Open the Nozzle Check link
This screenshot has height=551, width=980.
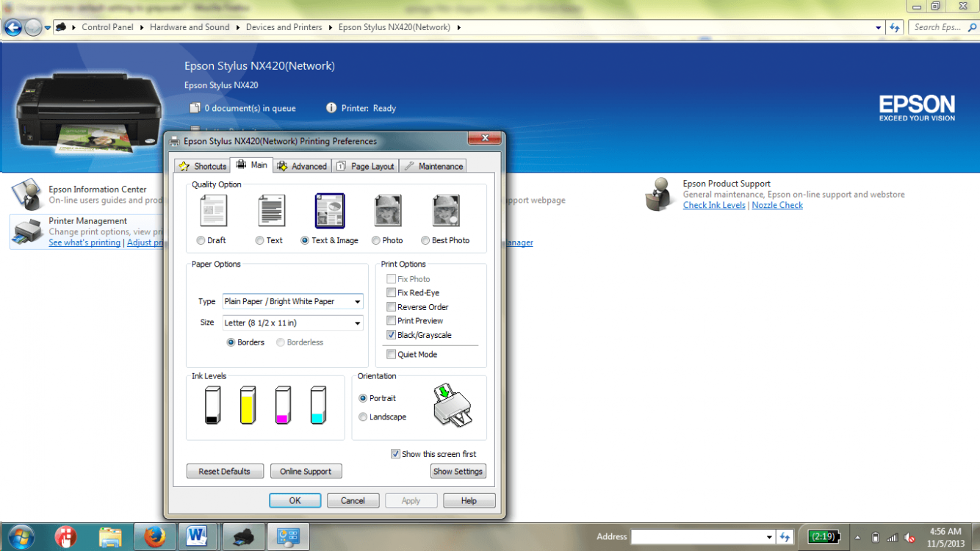777,205
